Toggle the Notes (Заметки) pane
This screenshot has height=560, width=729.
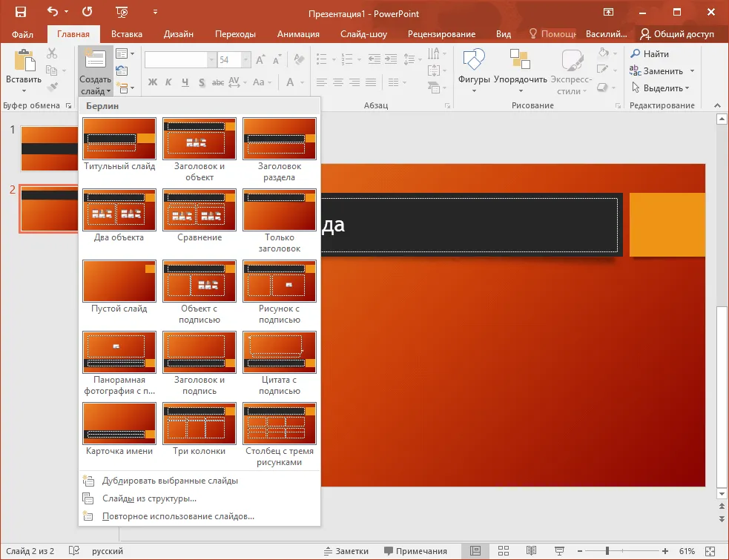[x=346, y=551]
